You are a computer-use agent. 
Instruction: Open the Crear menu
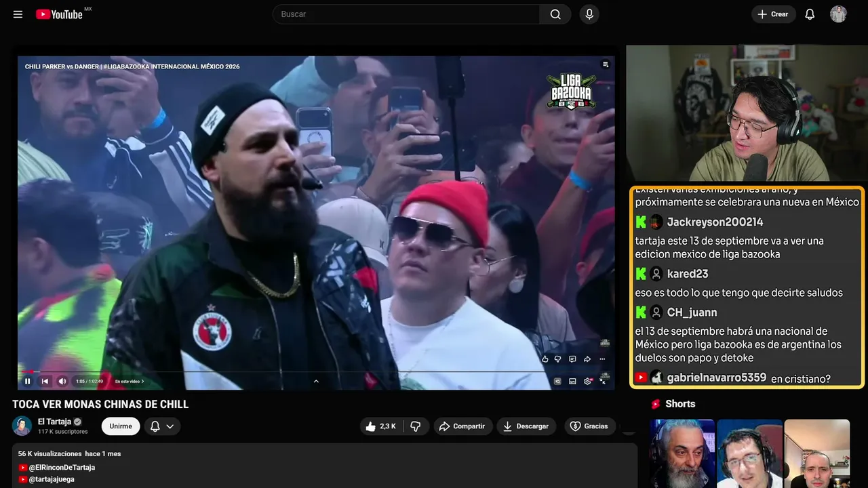tap(773, 14)
